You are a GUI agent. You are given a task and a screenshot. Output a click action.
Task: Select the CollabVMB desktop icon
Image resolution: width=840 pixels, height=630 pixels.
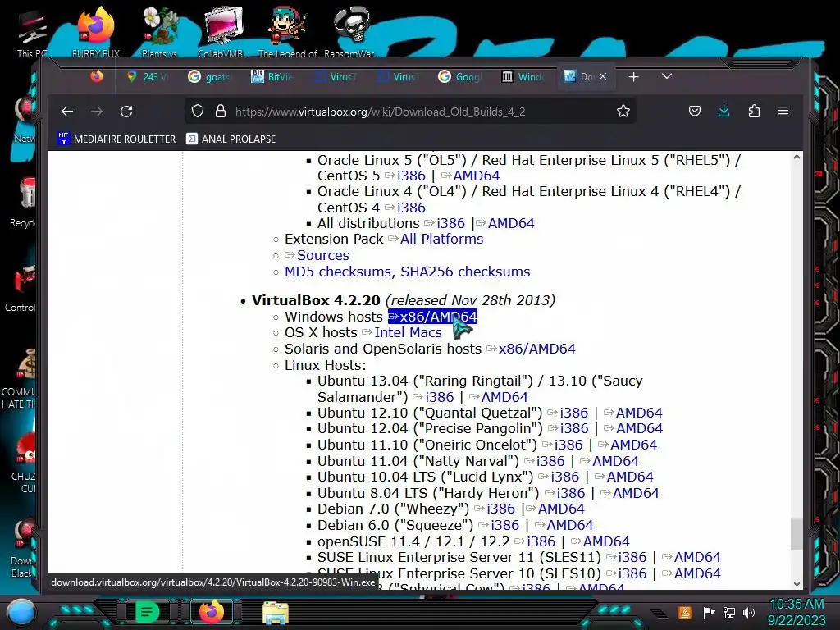(x=223, y=32)
